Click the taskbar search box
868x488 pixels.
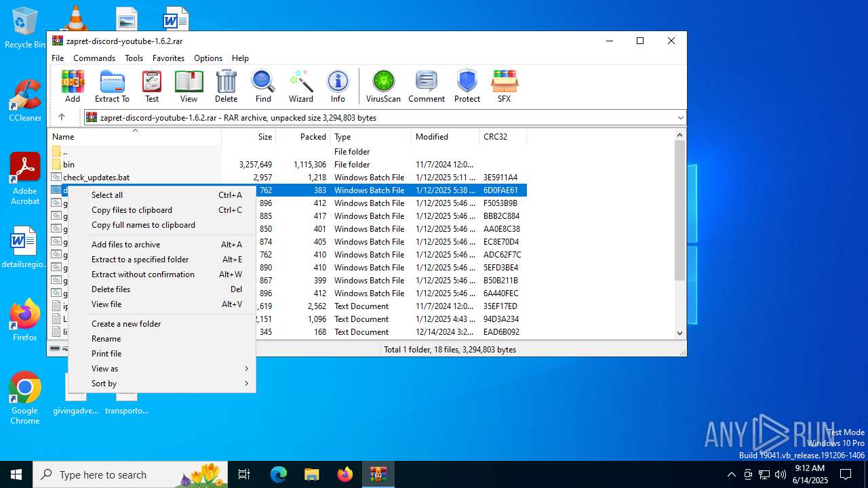click(131, 474)
